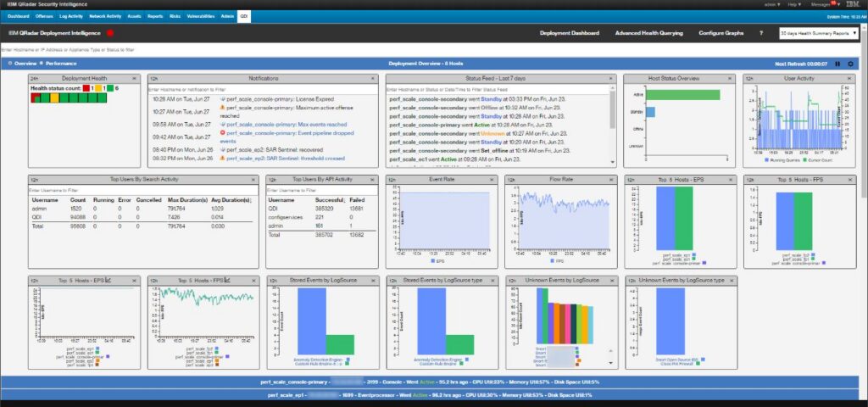Click Status Feed scrollbar down arrow
This screenshot has width=868, height=407.
point(612,162)
